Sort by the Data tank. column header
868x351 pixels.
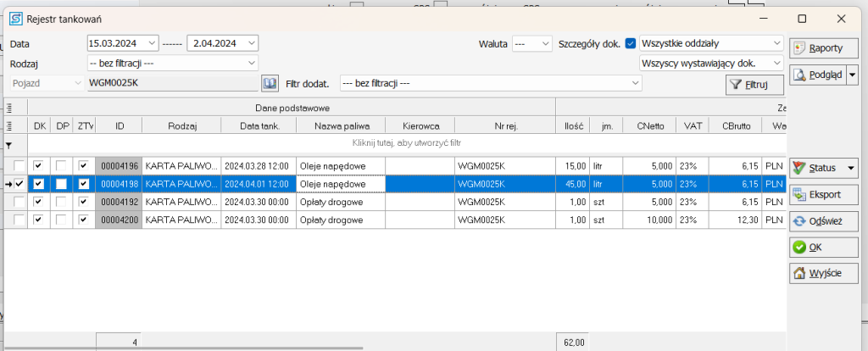click(x=258, y=126)
